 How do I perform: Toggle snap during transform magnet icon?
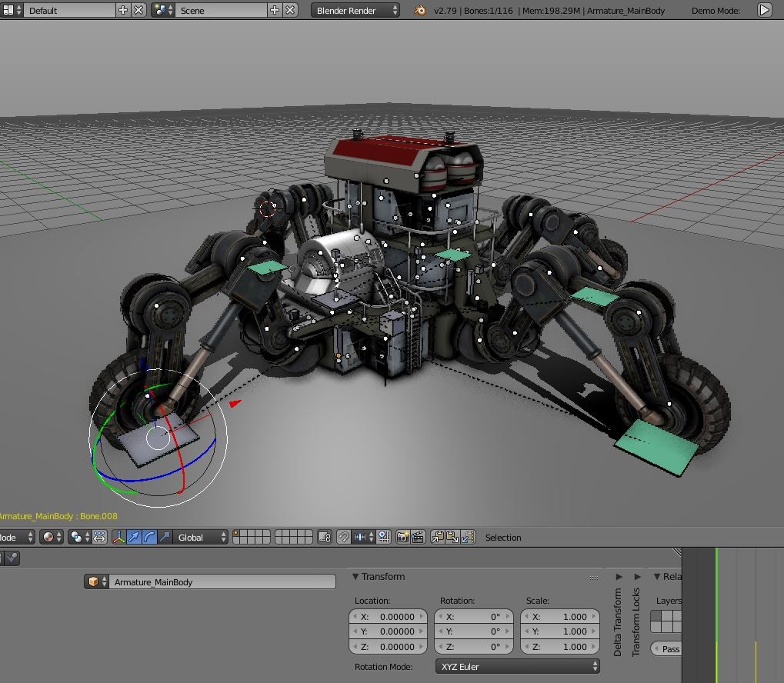pyautogui.click(x=344, y=538)
